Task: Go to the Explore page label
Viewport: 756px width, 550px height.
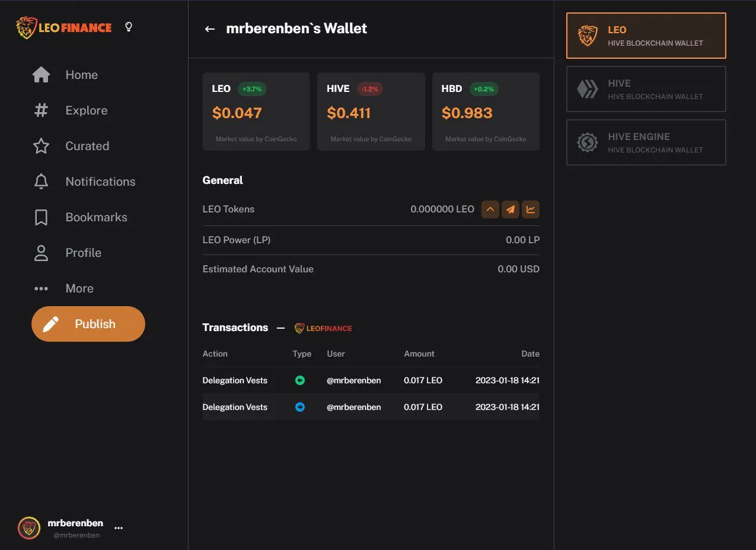Action: tap(87, 110)
